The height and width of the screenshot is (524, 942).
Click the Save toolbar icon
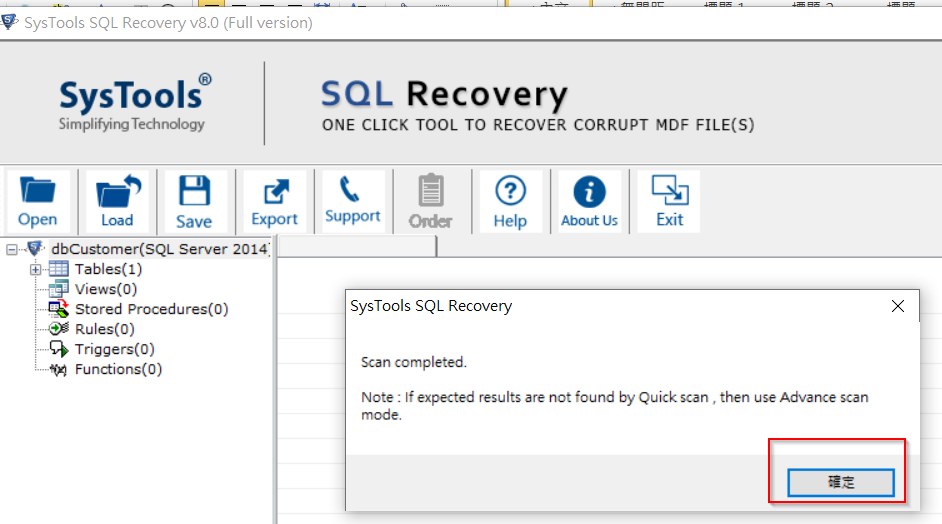coord(194,201)
